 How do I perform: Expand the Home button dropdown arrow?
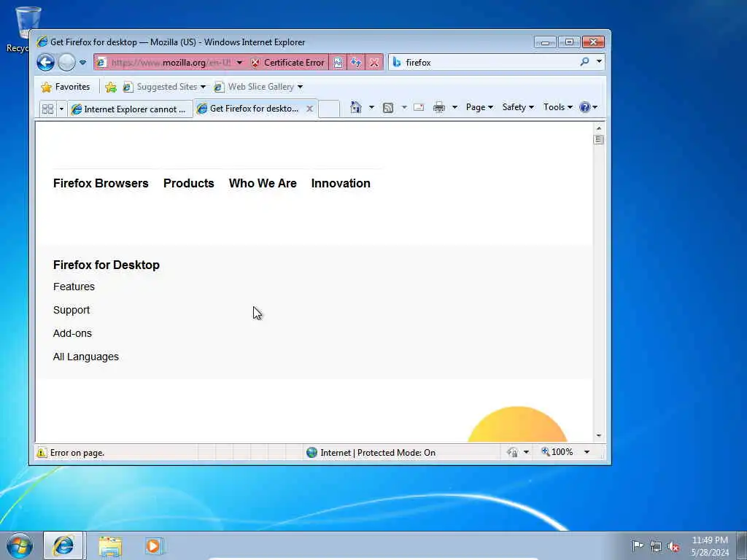pyautogui.click(x=371, y=107)
